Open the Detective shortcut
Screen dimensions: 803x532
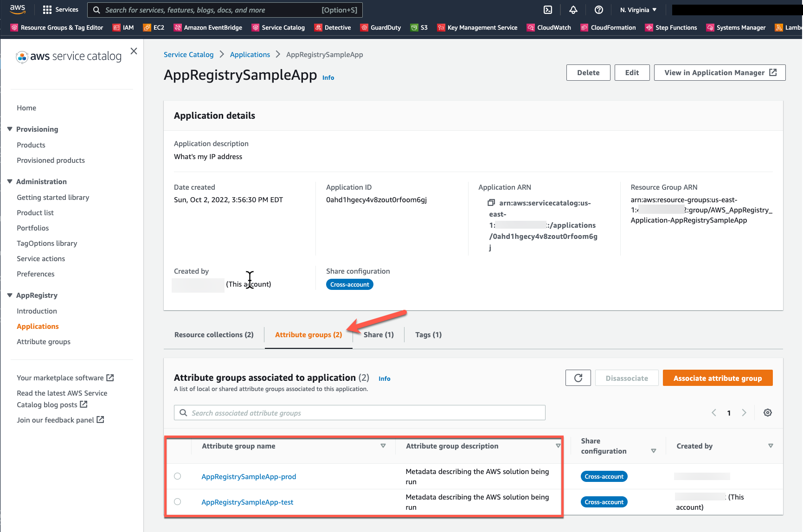(x=333, y=27)
